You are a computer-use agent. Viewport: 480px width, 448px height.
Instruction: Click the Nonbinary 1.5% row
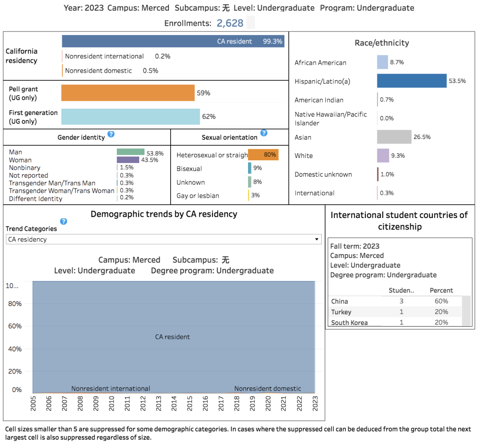point(71,167)
